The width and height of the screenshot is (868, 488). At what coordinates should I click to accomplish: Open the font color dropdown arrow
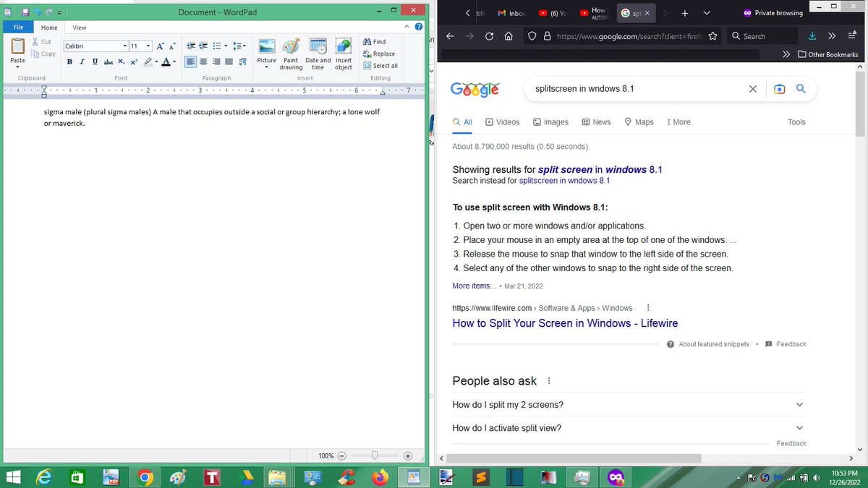174,62
